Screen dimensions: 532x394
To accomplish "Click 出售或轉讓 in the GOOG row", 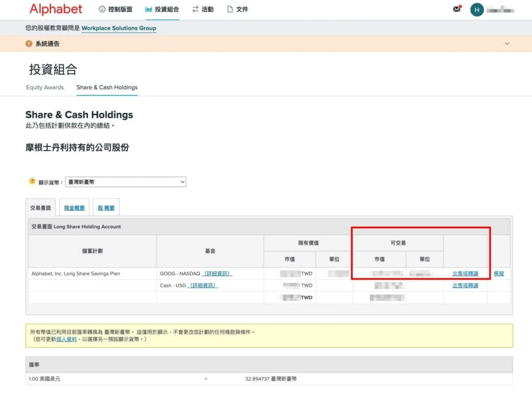I will click(465, 273).
